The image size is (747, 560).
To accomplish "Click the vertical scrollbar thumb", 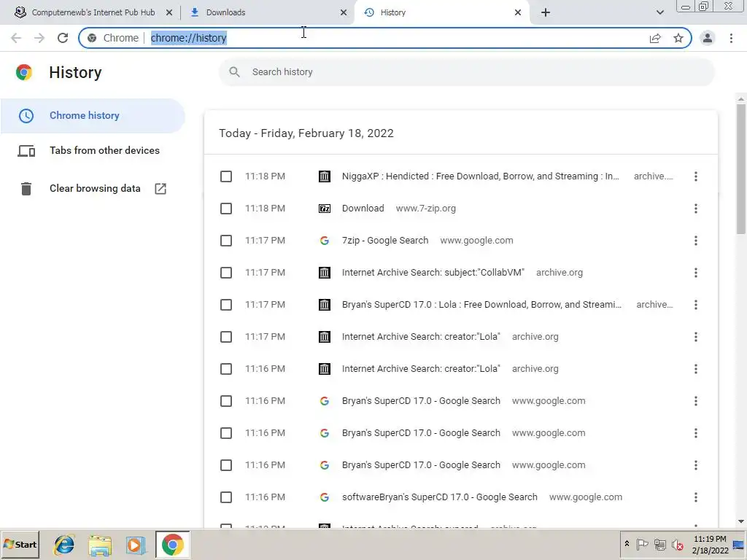I will (x=741, y=169).
